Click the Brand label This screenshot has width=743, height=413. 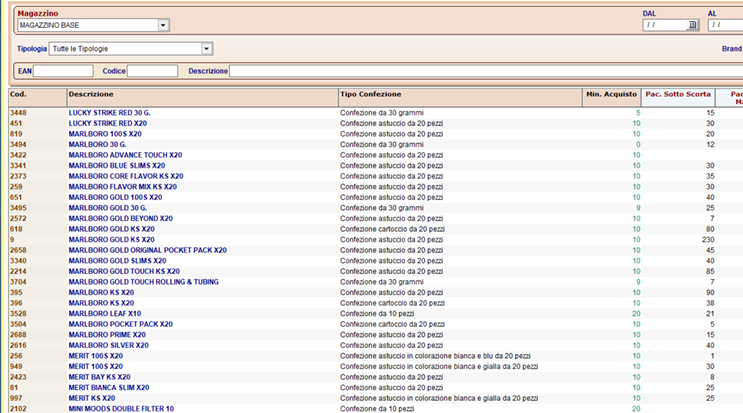732,49
